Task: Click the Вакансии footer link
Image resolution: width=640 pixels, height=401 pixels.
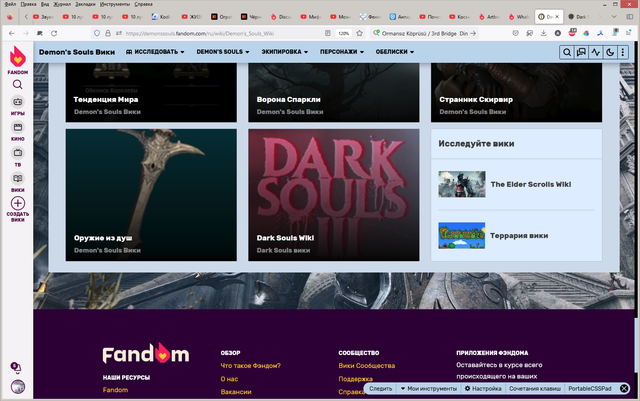Action: 236,392
